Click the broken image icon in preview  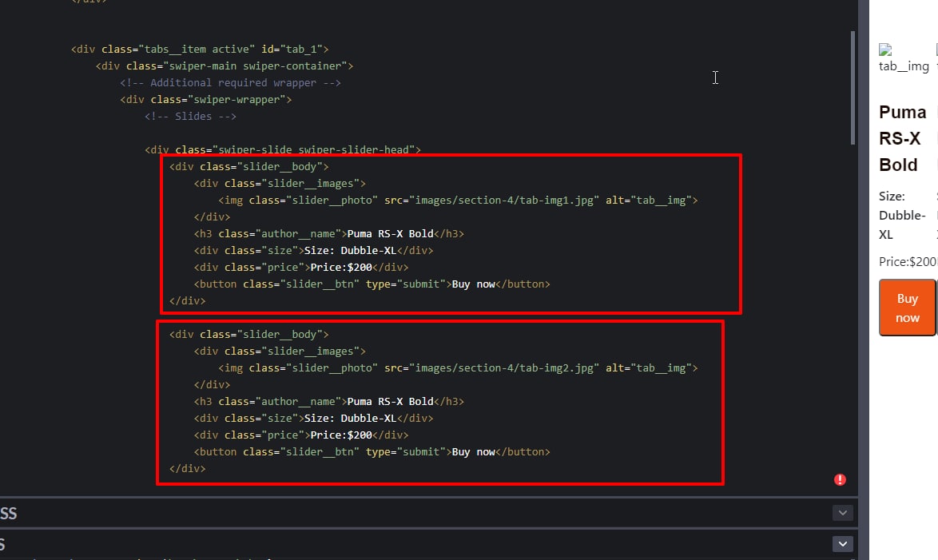pos(885,50)
